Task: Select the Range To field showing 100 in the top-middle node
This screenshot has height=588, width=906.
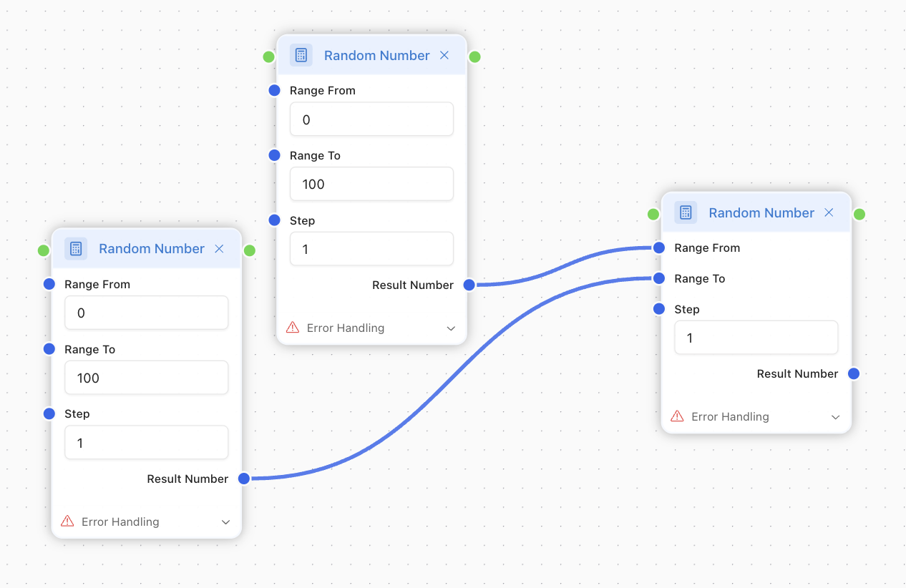Action: [x=371, y=185]
